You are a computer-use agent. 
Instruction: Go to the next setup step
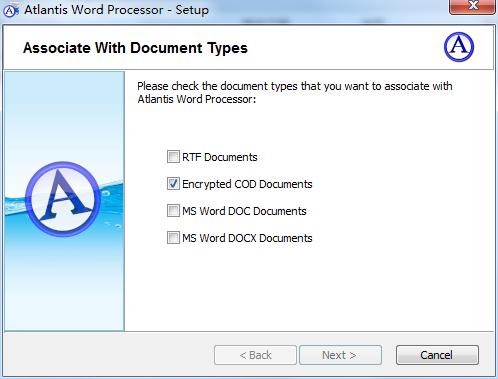(340, 355)
